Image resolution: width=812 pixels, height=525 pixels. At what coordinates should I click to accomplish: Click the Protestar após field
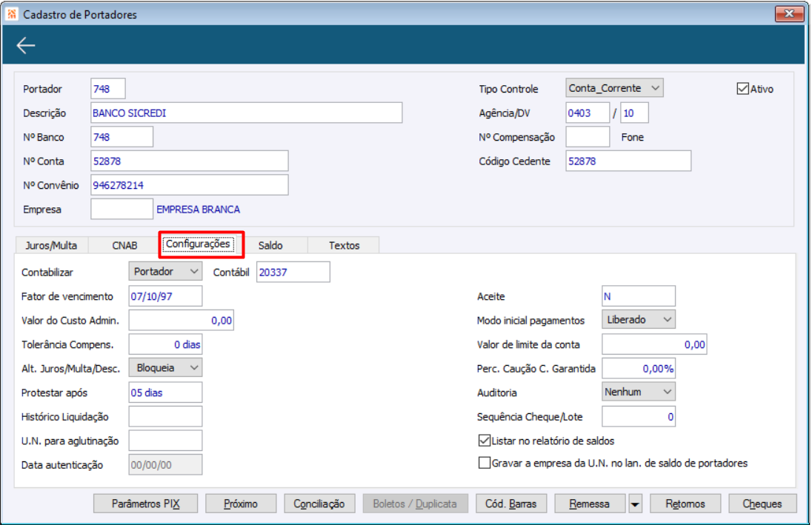[165, 392]
